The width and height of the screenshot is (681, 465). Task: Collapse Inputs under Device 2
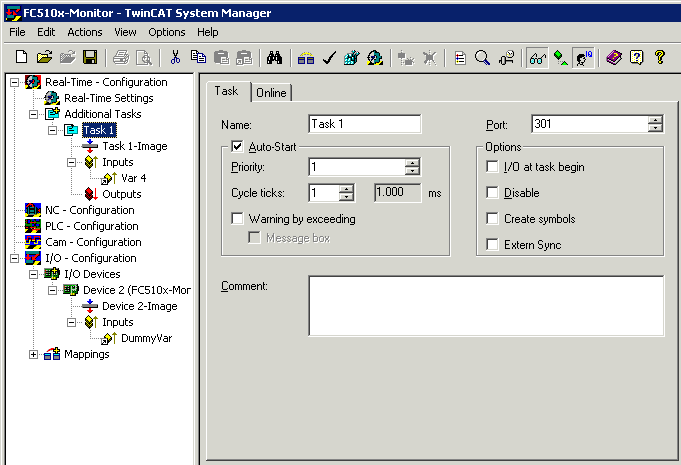click(72, 323)
